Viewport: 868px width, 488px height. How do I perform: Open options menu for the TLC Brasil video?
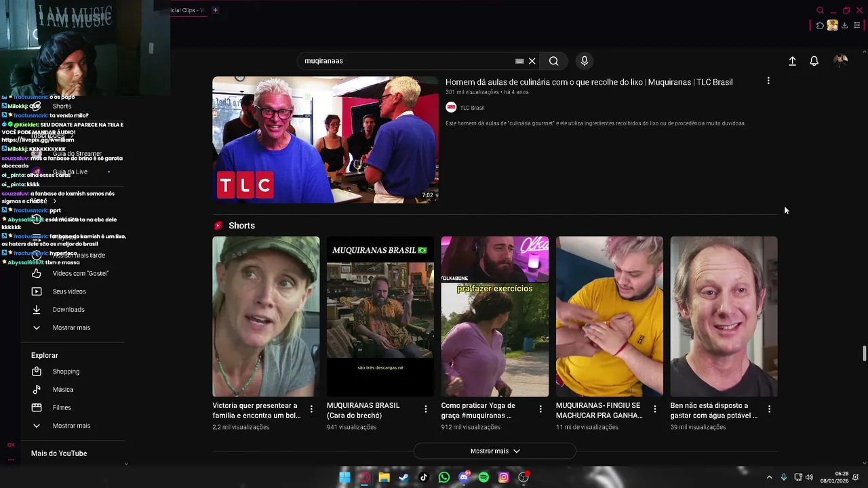tap(768, 81)
